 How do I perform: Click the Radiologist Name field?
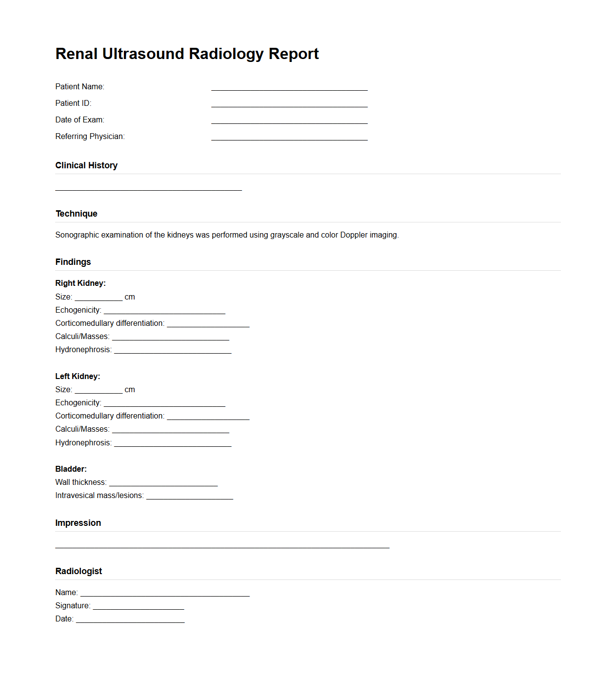coord(163,594)
